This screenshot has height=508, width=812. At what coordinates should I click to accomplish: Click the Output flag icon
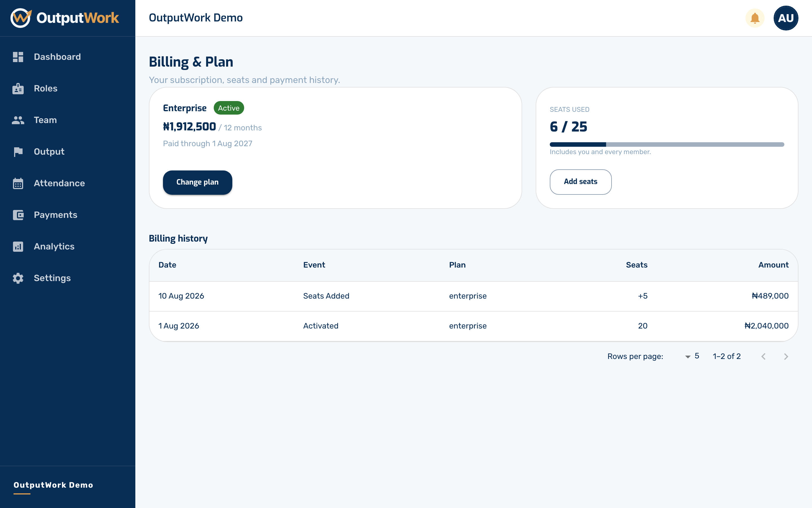point(18,152)
